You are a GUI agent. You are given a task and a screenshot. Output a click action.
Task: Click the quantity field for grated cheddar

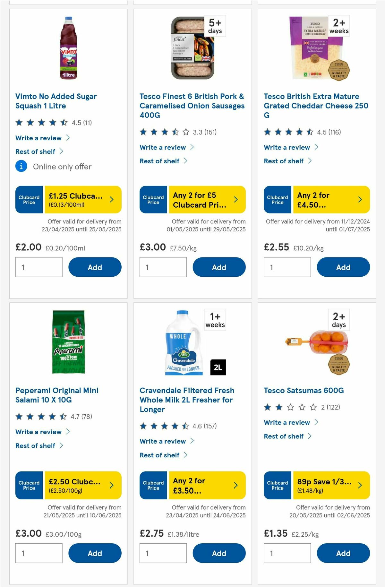tap(287, 267)
